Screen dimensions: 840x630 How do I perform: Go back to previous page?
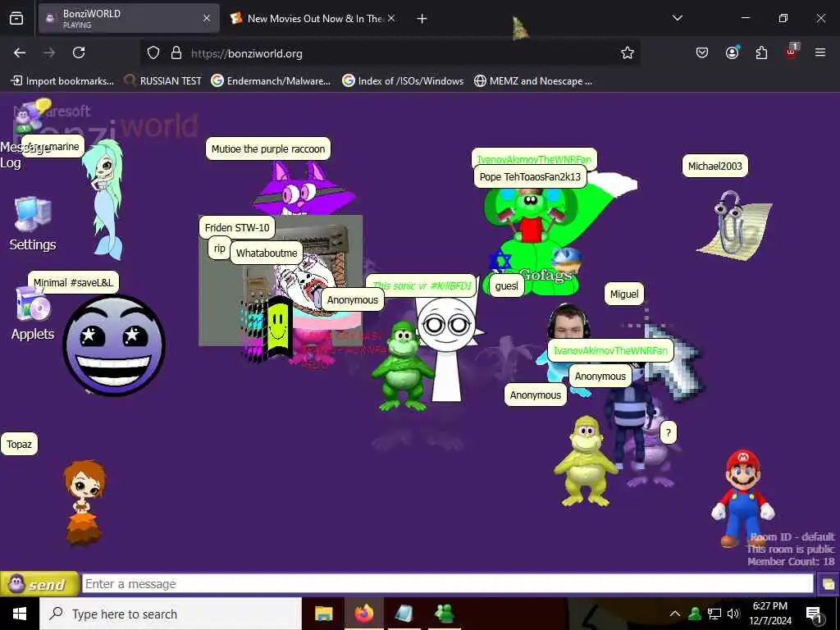coord(20,52)
